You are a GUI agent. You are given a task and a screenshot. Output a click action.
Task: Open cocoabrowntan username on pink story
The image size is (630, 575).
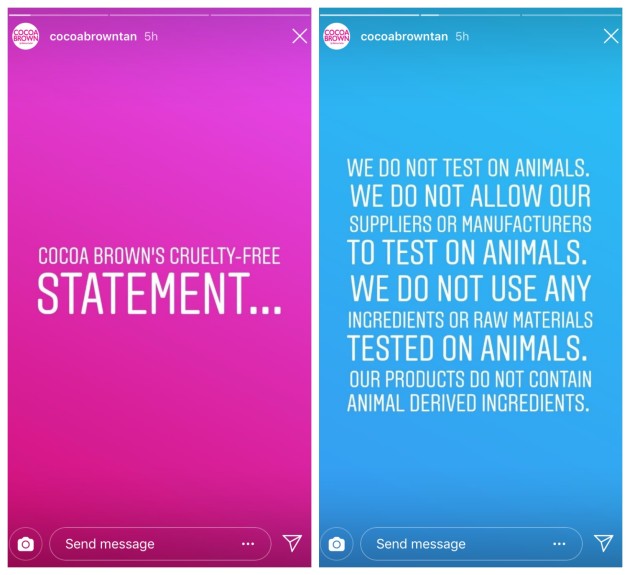click(93, 36)
